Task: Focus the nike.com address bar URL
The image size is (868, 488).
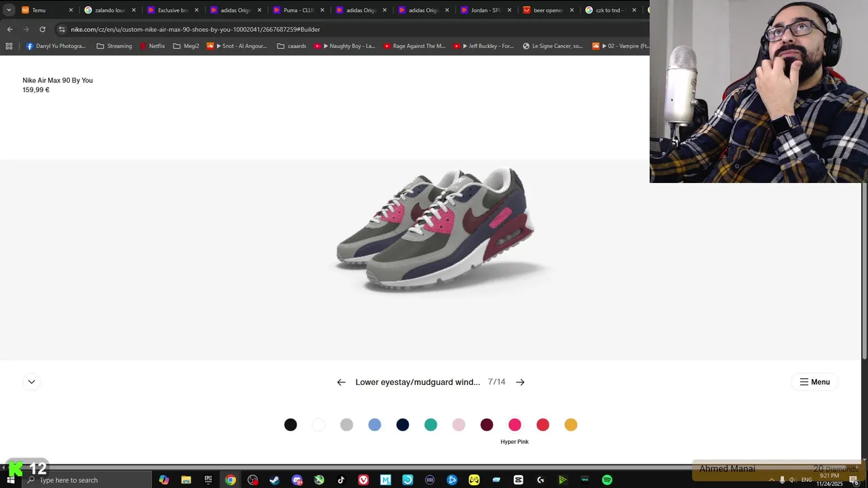Action: point(195,29)
